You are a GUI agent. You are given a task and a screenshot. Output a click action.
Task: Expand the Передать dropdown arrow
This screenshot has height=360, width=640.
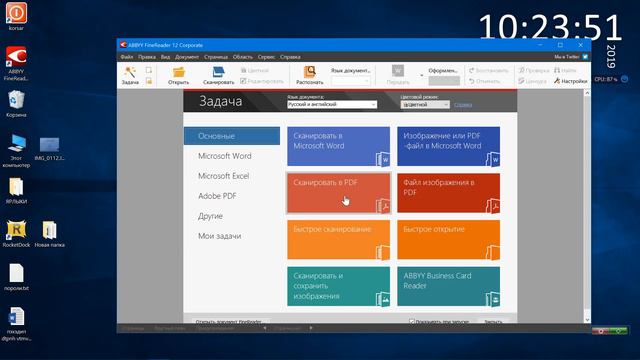pyautogui.click(x=421, y=76)
